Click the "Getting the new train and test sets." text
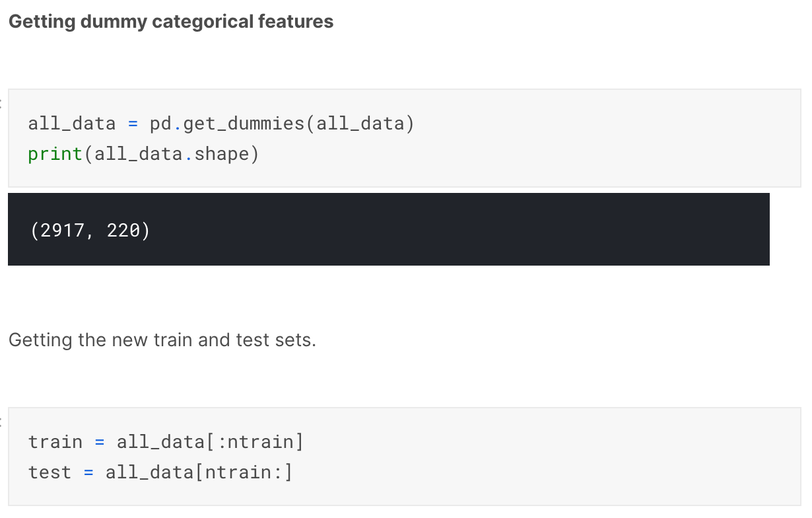The image size is (812, 518). (162, 341)
